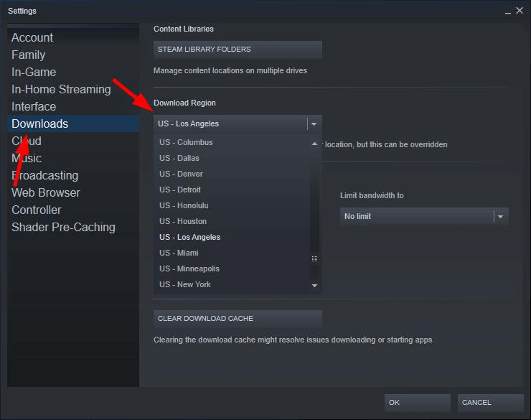This screenshot has height=420, width=531.
Task: Select the Downloads sidebar entry
Action: tap(73, 123)
